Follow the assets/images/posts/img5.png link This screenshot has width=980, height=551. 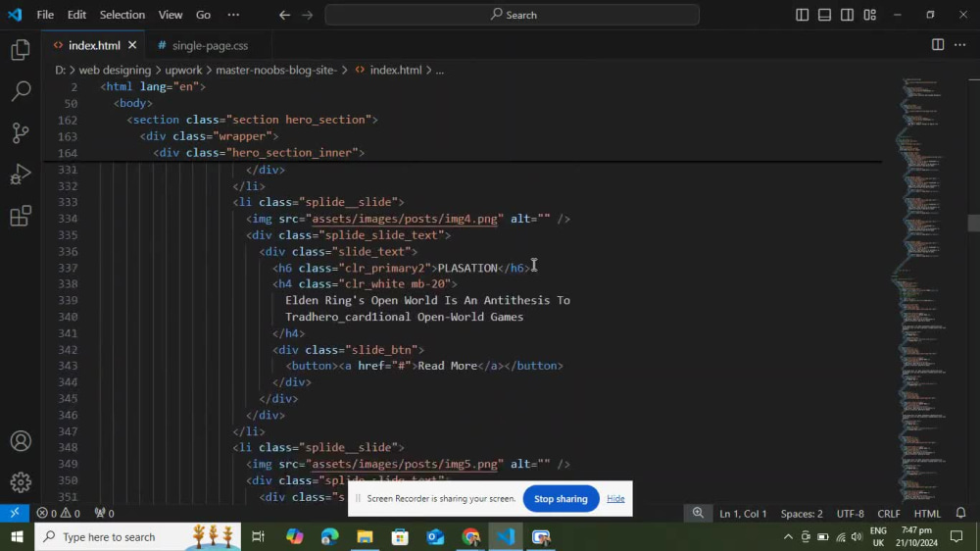[405, 464]
